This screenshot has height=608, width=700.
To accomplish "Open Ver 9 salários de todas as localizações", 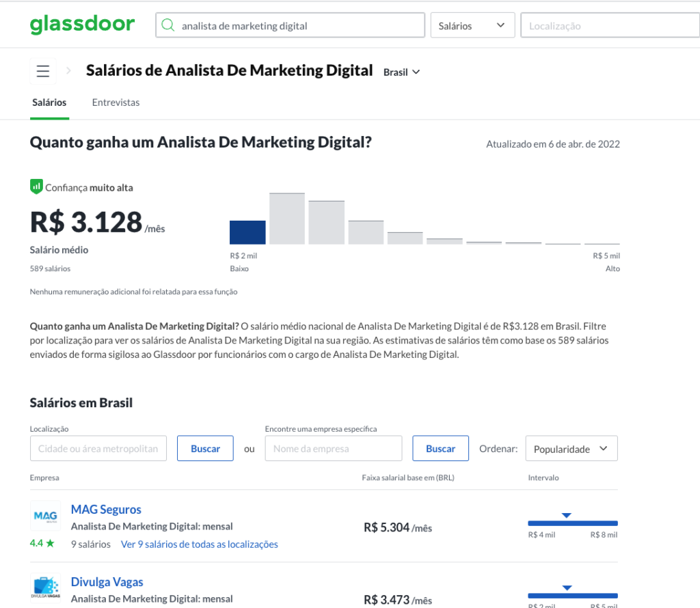I will pyautogui.click(x=199, y=544).
